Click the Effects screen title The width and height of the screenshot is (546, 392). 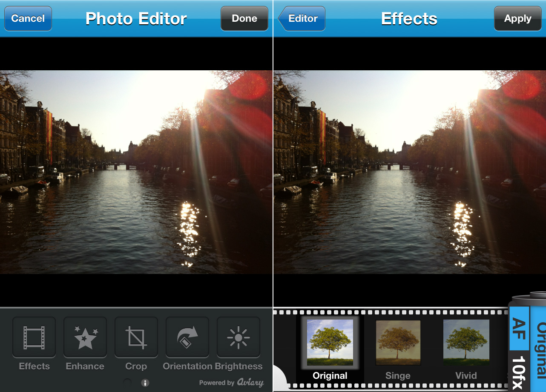409,19
